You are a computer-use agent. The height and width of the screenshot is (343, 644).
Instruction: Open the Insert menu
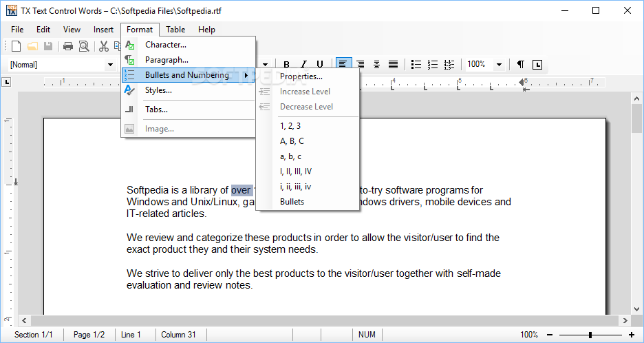click(103, 30)
